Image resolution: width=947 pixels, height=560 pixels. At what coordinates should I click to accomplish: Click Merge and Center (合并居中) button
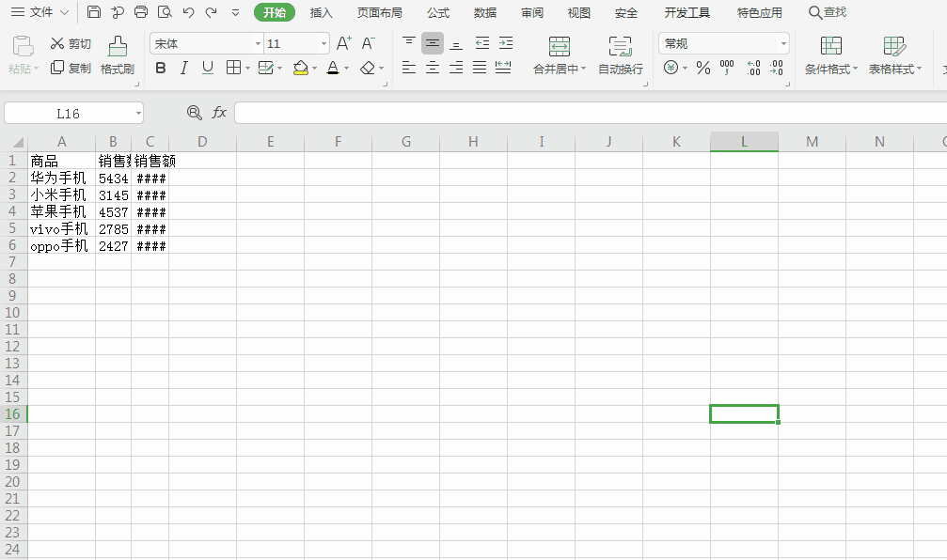pos(560,54)
